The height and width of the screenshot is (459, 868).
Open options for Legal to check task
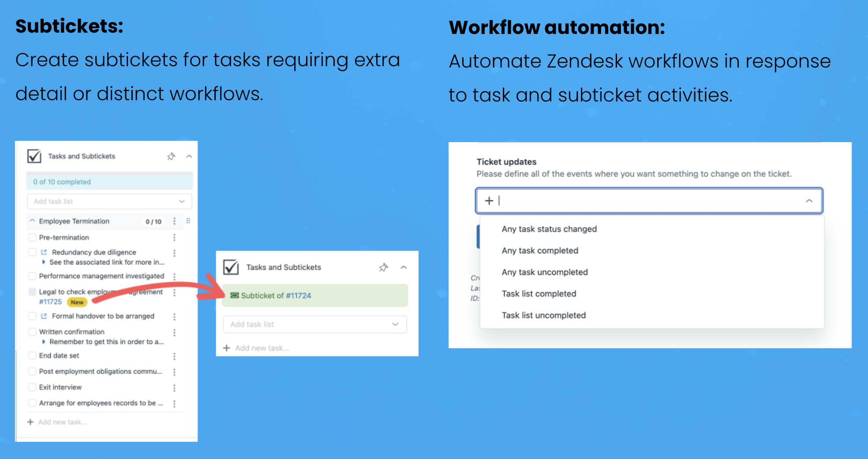click(174, 293)
